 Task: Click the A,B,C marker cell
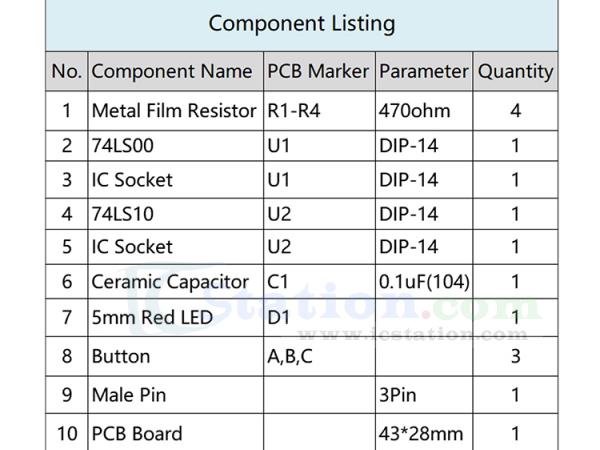coord(319,357)
